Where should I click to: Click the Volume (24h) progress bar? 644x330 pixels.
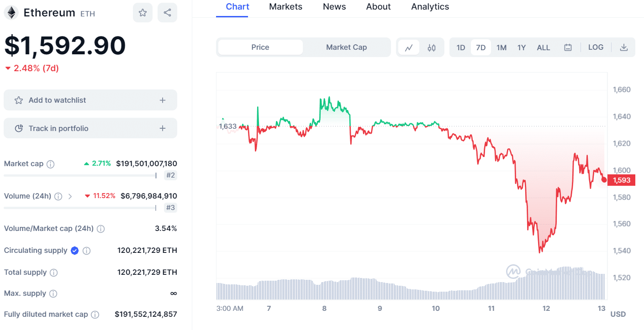click(x=80, y=208)
